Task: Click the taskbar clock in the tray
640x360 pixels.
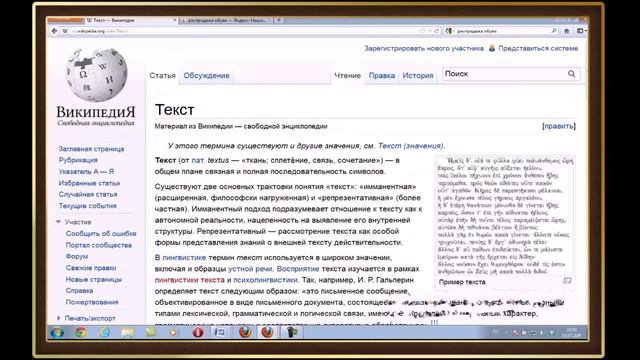Action: click(x=572, y=332)
